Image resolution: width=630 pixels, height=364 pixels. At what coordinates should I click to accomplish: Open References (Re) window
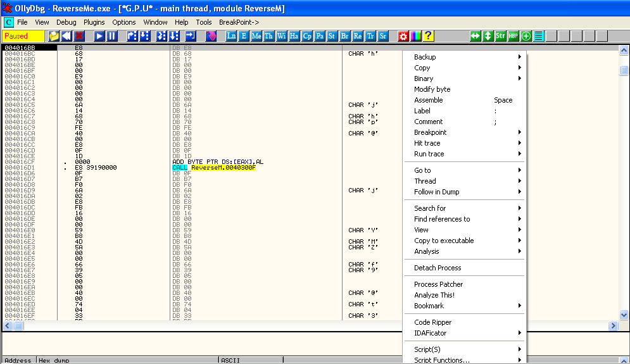click(358, 36)
